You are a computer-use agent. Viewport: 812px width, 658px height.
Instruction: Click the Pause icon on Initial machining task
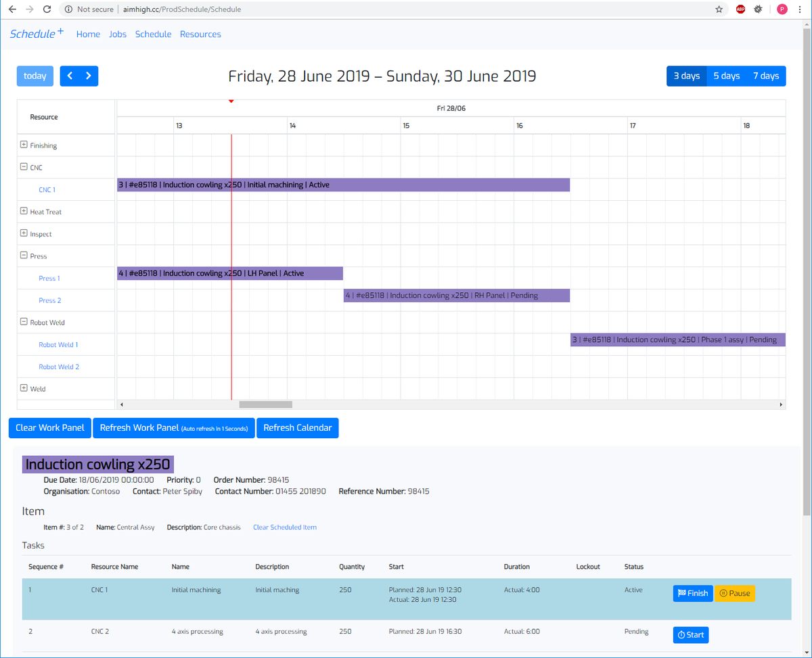(723, 593)
